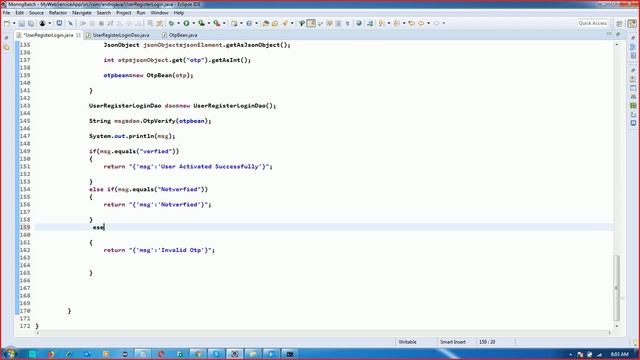Click the Open Perspective icon
Screen dimensions: 640x360
coord(619,24)
